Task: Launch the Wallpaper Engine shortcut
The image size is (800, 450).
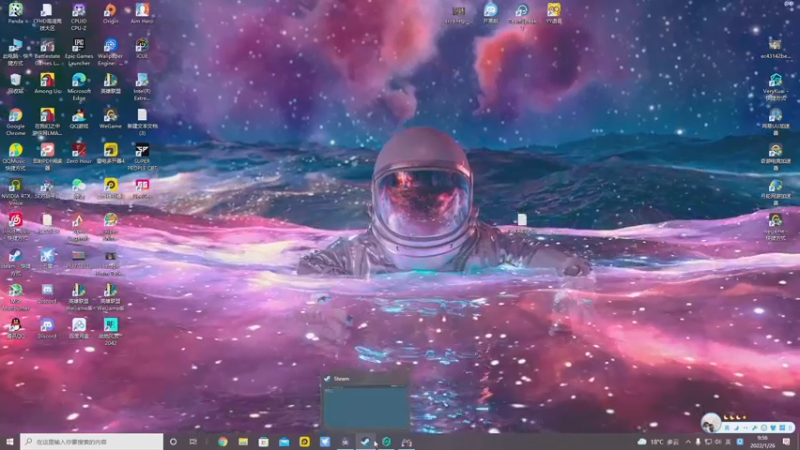Action: (110, 52)
